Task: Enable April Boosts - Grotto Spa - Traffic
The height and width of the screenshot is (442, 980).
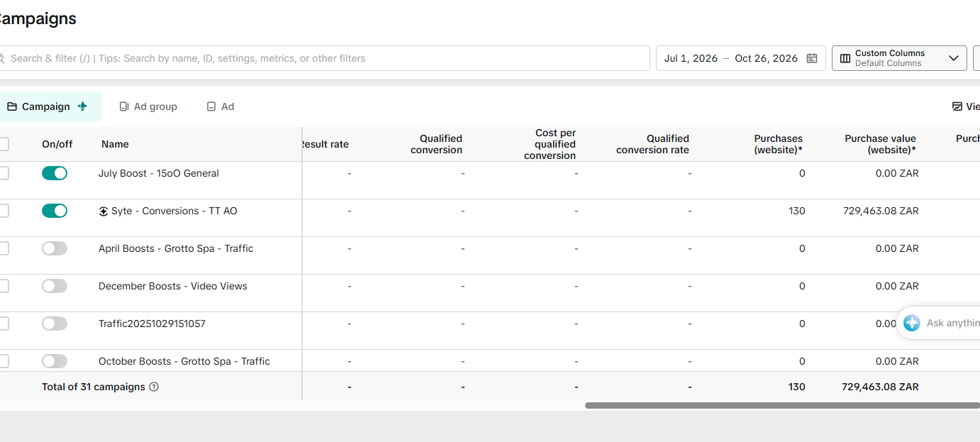Action: 55,248
